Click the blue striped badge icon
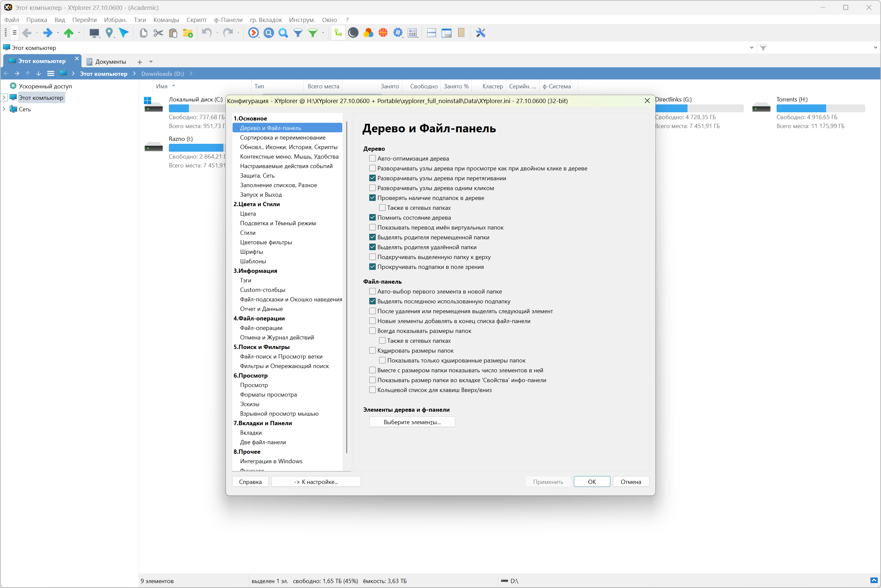Screen dimensions: 881x588 click(x=398, y=33)
